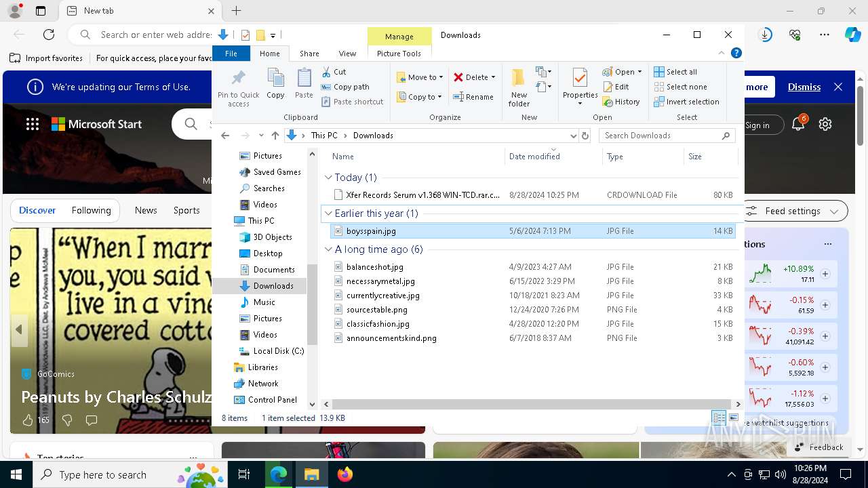Viewport: 868px width, 488px height.
Task: Click the Windows Start button
Action: coord(16,474)
